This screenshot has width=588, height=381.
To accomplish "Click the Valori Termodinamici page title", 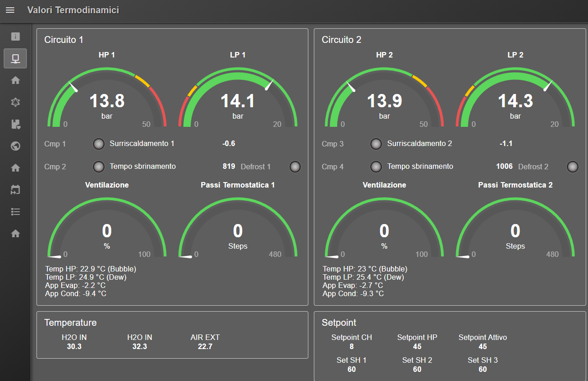I will coord(73,10).
